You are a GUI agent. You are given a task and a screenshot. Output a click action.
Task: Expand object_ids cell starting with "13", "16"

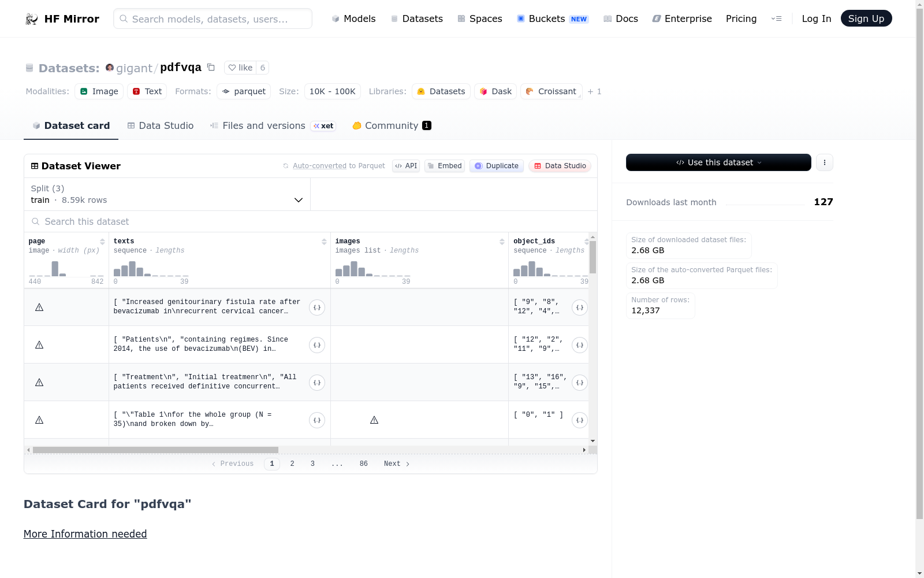(580, 383)
